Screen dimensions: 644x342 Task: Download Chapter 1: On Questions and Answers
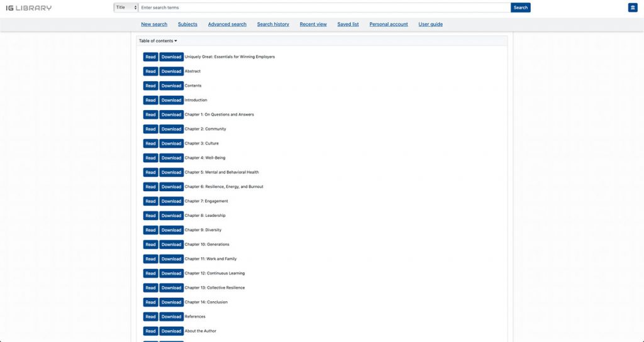pos(171,114)
